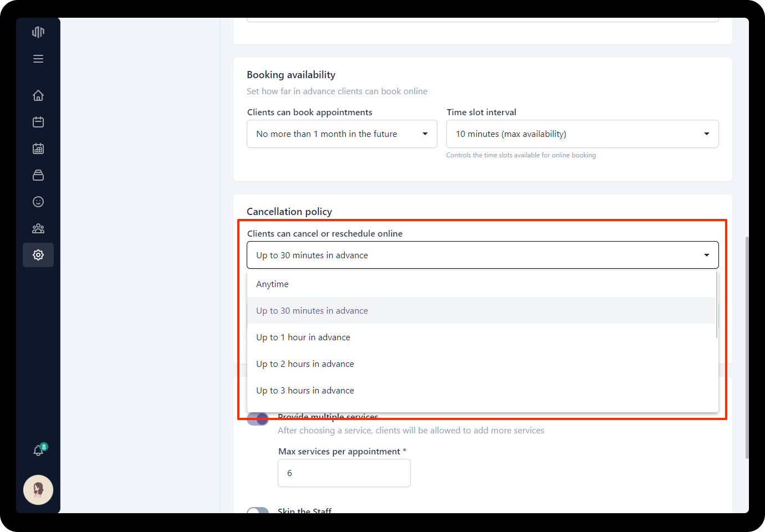Choose Up to 1 hour in advance
Viewport: 765px width, 532px height.
(303, 337)
